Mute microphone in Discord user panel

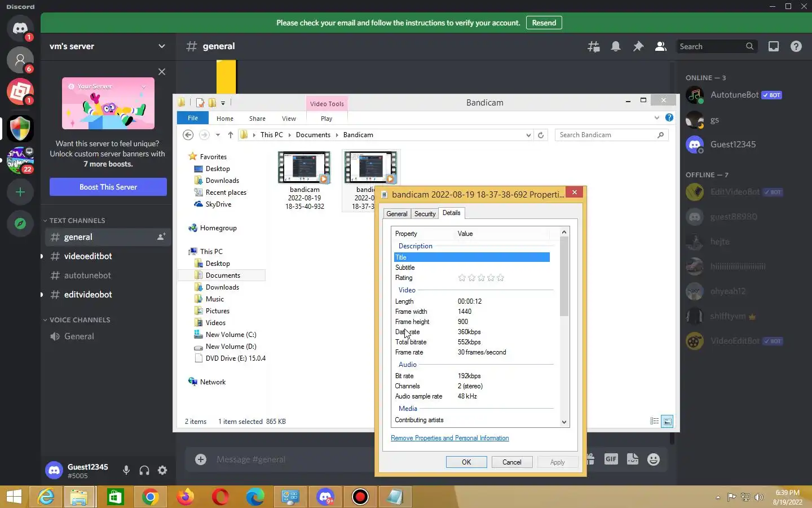pos(126,470)
